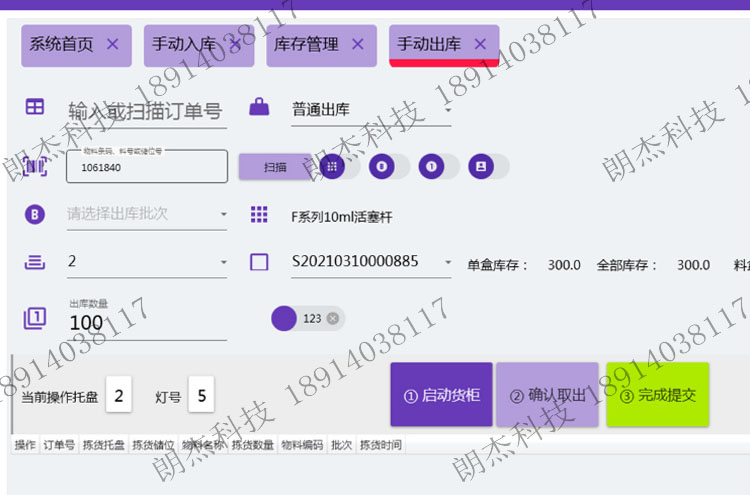Click the circled B batch icon
This screenshot has height=495, width=750.
35,214
